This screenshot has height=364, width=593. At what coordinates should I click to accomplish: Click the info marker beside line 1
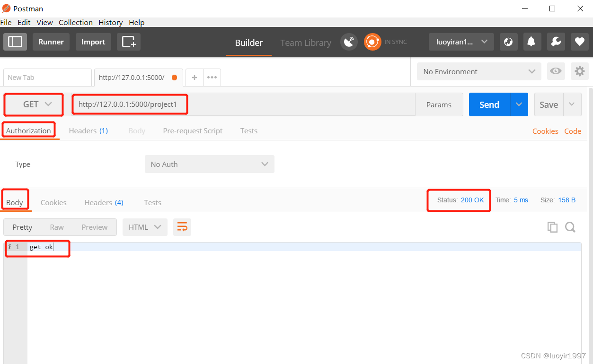[9, 247]
